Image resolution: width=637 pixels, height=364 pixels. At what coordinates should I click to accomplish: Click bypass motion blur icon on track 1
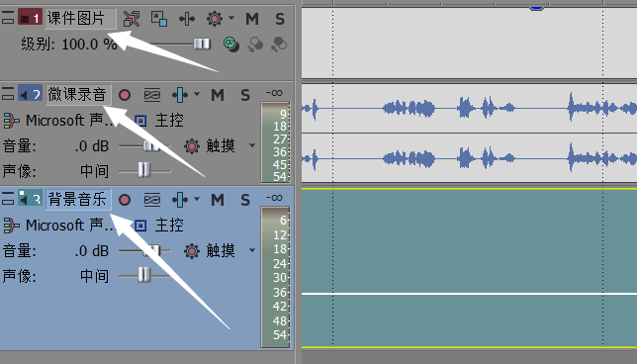coord(132,19)
